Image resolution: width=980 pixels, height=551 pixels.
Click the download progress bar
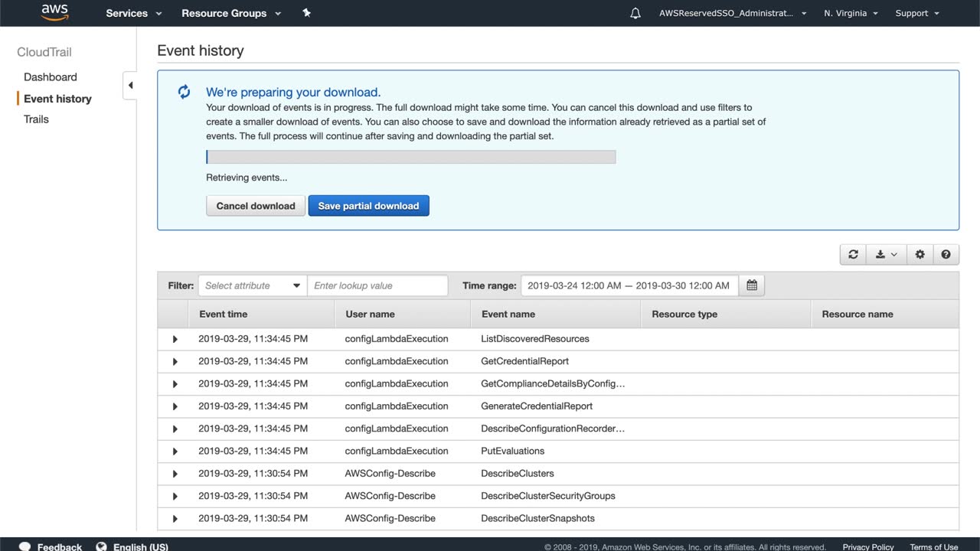(x=410, y=157)
